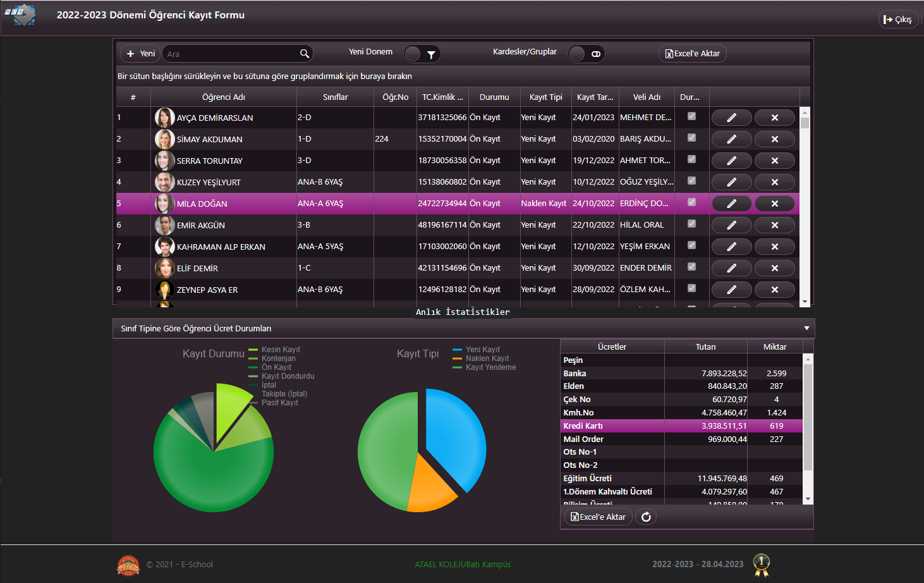Edit KAHRAMAN ALP ERKAN record pencil icon
924x583 pixels.
point(731,247)
